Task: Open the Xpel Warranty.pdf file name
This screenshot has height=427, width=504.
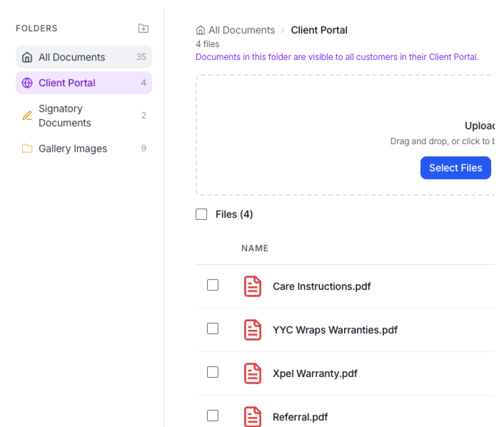Action: [x=315, y=374]
